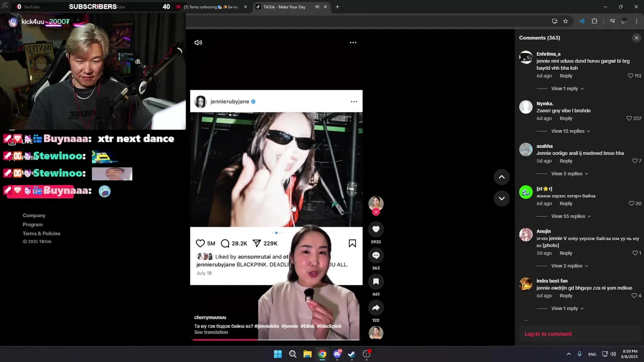Open Chrome profile avatar icon

coord(624,21)
